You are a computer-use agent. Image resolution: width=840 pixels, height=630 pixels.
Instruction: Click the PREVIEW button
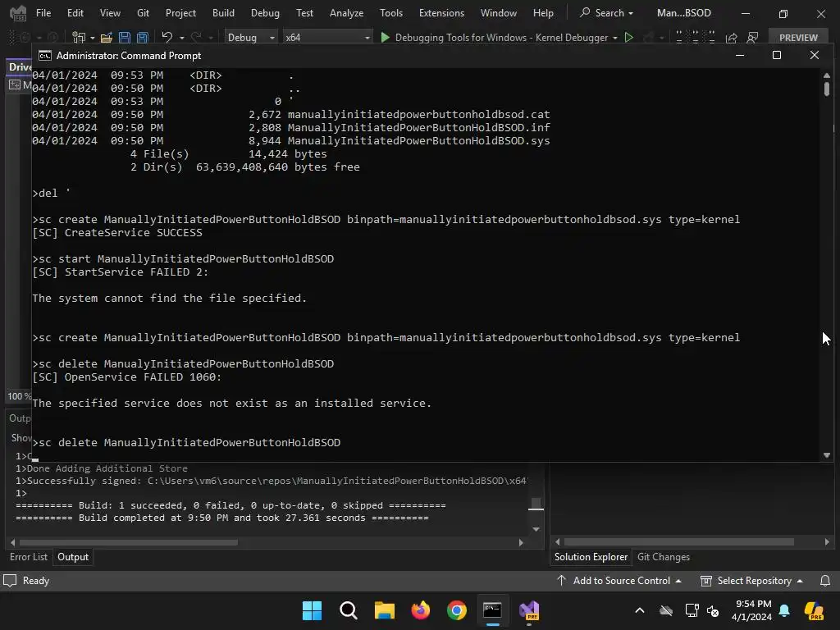798,38
